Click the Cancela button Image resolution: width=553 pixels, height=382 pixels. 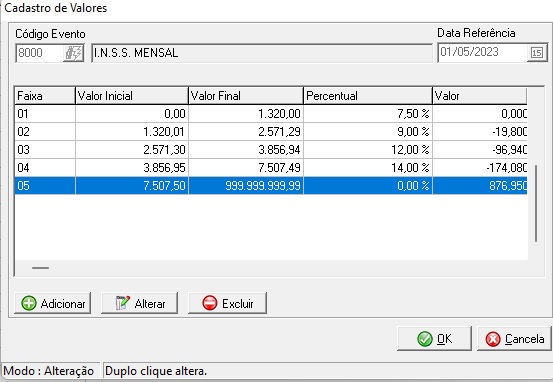coord(514,339)
